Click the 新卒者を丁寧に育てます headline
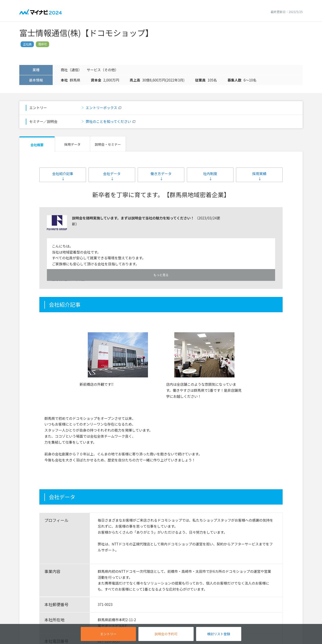 tap(161, 195)
